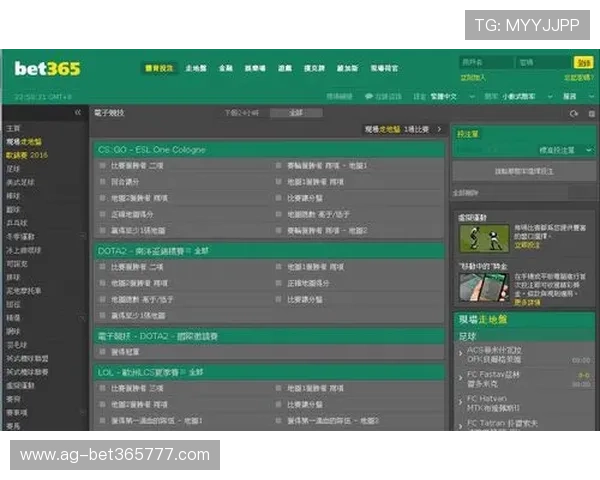The image size is (600, 480).
Task: Click the list icon in the LOL header
Action: [183, 372]
